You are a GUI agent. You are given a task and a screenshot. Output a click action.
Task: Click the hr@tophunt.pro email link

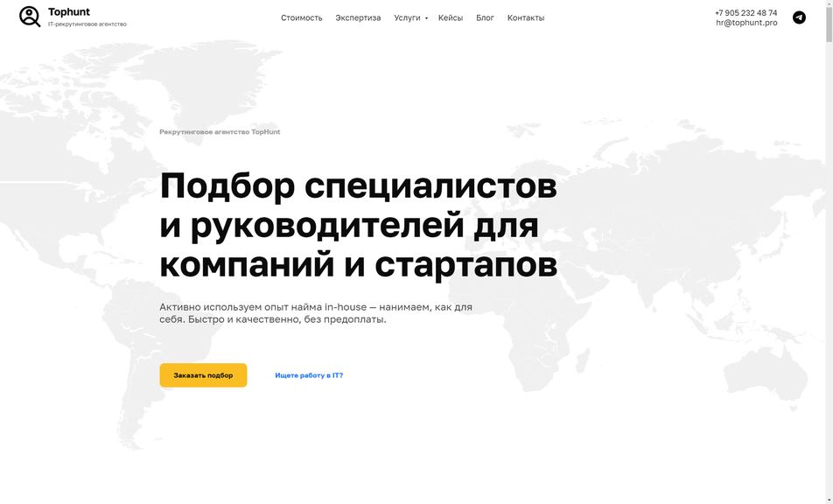(746, 23)
